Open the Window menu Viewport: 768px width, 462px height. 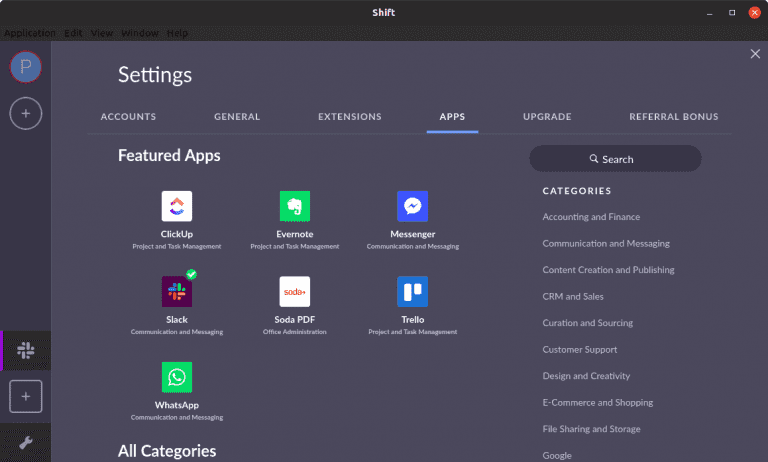(x=140, y=33)
